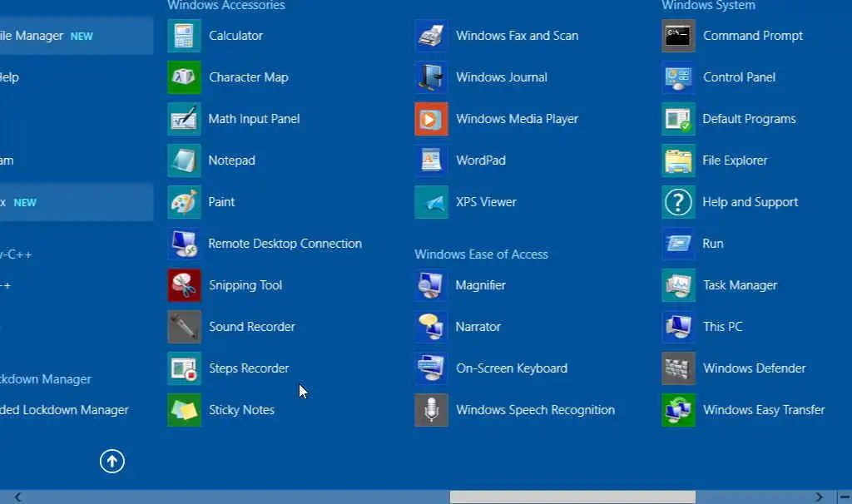852x504 pixels.
Task: Click the Remote Desktop Connection label
Action: coord(285,244)
